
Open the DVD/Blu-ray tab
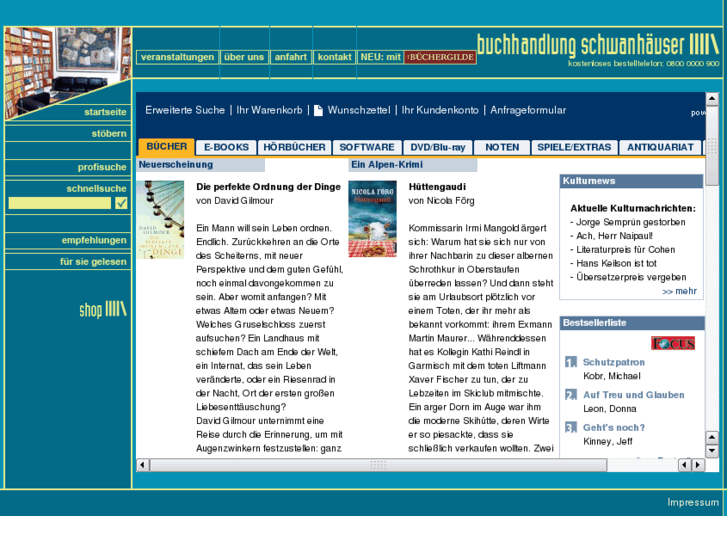[x=438, y=147]
